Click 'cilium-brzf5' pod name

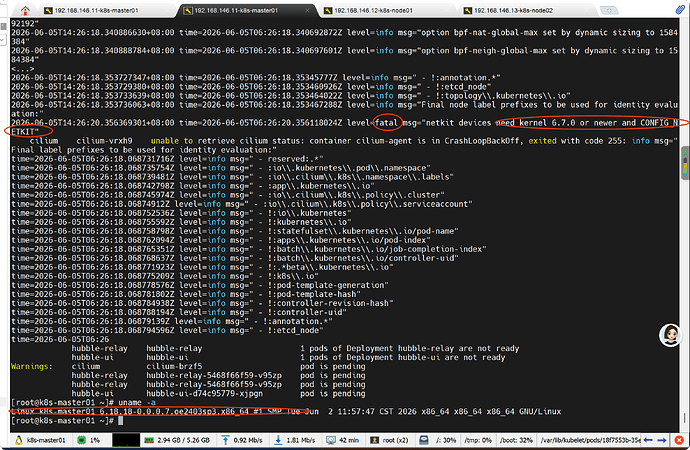point(174,366)
